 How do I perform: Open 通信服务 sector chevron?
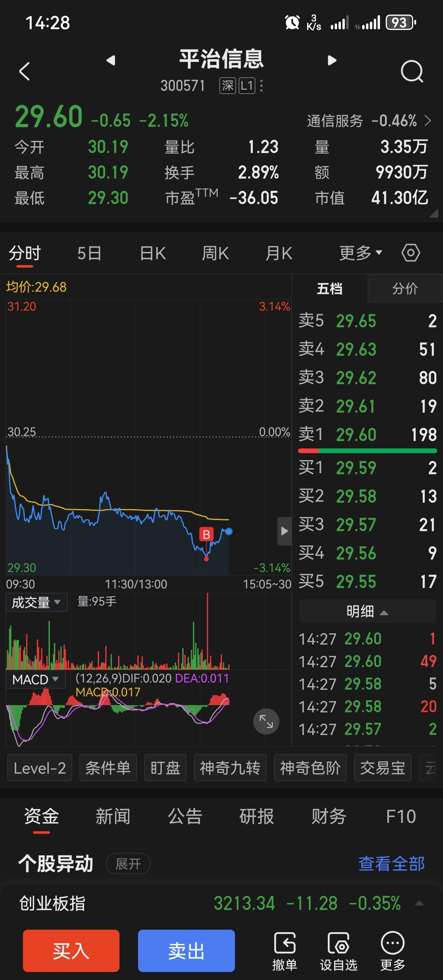coord(428,121)
